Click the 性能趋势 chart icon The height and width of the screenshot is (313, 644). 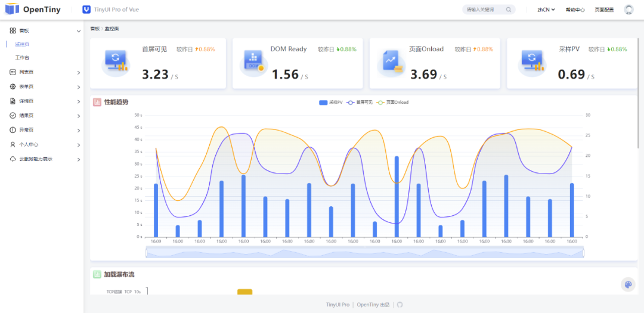(97, 103)
